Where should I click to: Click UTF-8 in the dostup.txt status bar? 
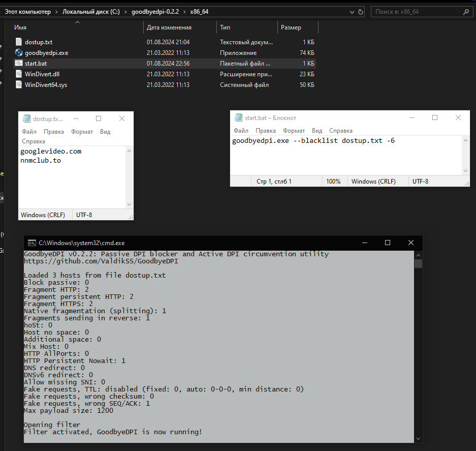[x=84, y=215]
